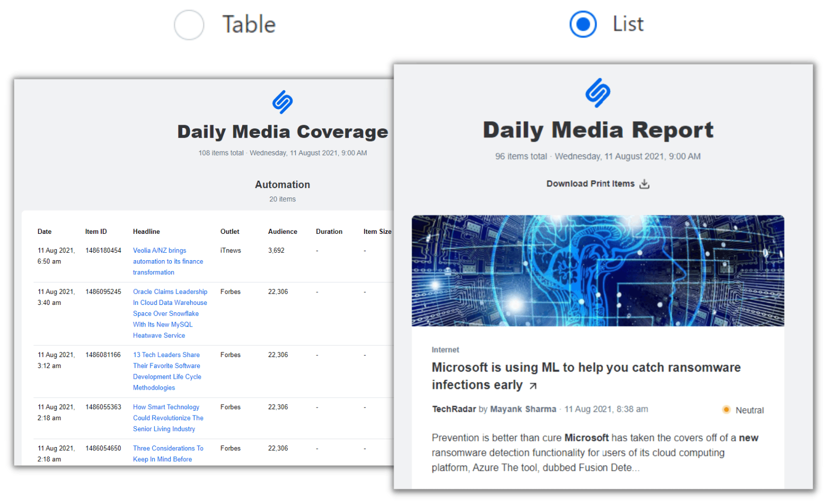Open the 13 Tech Leaders Share headline
The width and height of the screenshot is (831, 504).
coord(167,371)
